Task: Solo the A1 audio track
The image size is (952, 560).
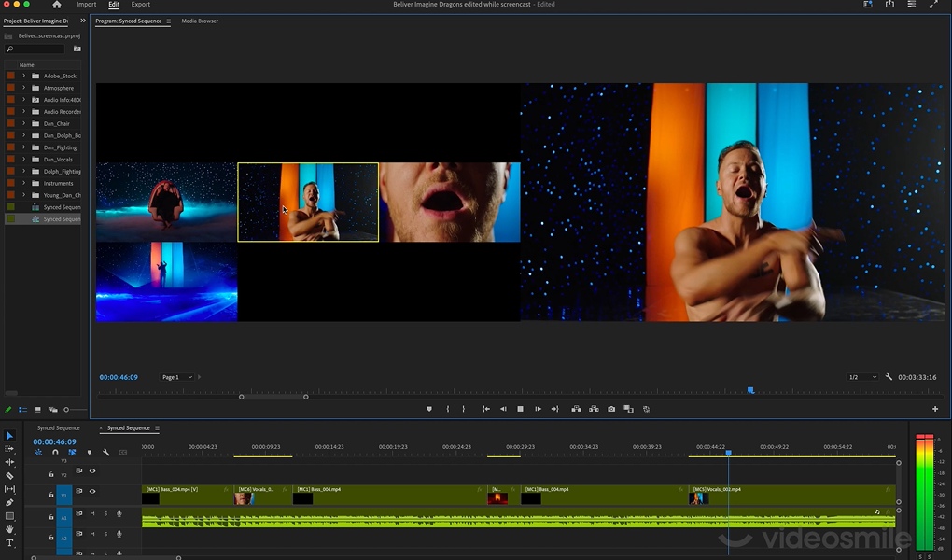Action: [105, 514]
